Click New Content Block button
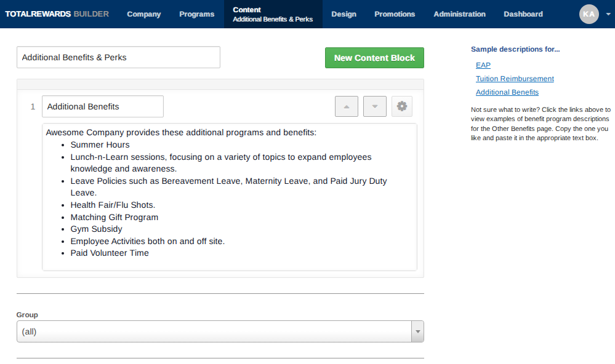 374,58
